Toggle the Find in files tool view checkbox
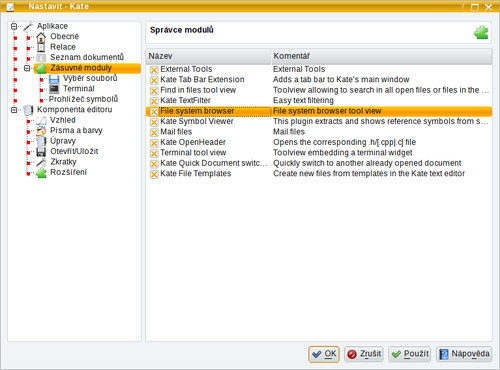 click(154, 91)
